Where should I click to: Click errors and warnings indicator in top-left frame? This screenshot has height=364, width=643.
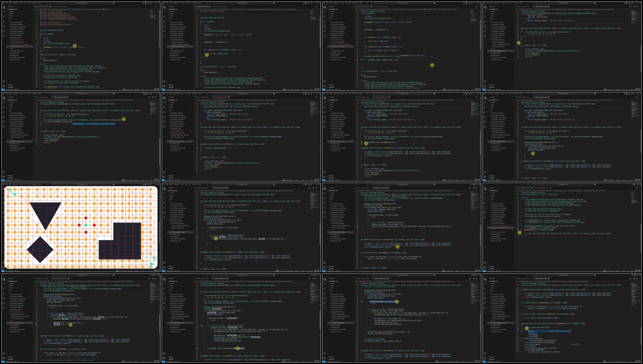click(17, 90)
